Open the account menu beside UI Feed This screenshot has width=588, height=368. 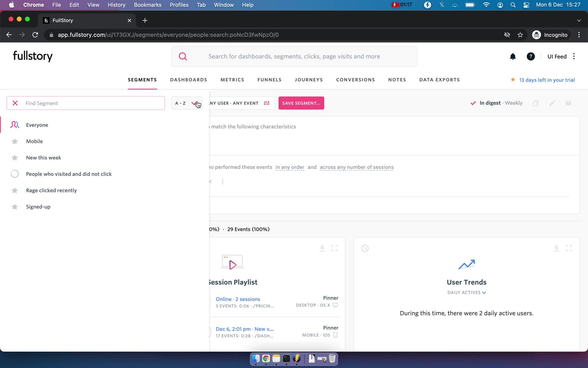[574, 56]
